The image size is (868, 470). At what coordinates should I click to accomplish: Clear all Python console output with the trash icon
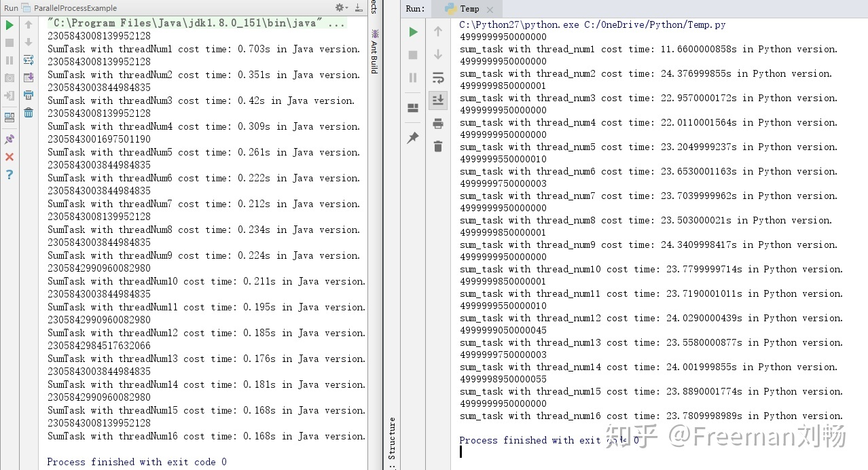pos(438,146)
